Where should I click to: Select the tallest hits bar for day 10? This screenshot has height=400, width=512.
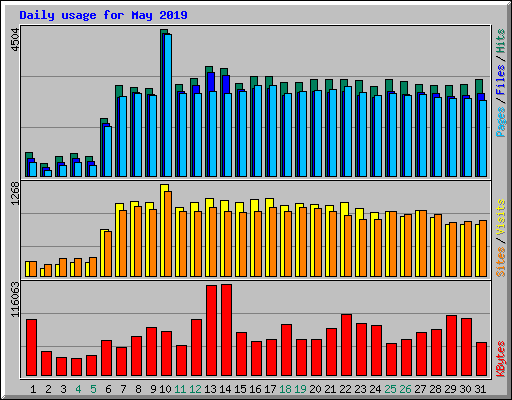[x=164, y=103]
